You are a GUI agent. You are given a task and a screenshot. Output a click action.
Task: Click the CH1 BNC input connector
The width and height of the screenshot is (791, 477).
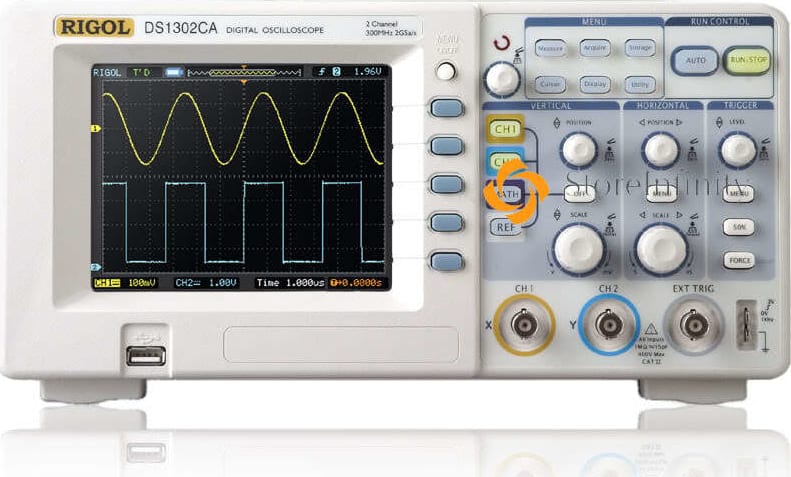(524, 325)
